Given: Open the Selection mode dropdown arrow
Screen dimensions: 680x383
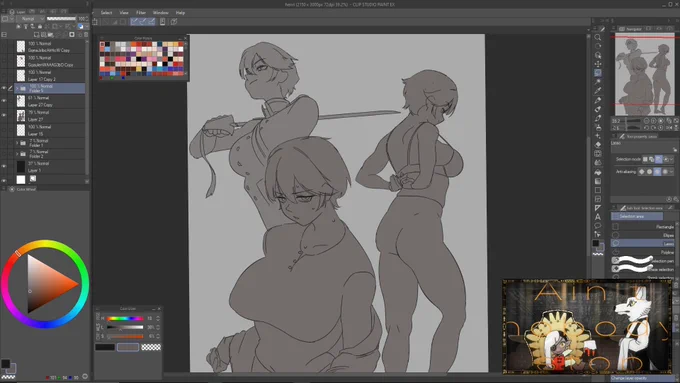Looking at the screenshot, I should [x=672, y=160].
